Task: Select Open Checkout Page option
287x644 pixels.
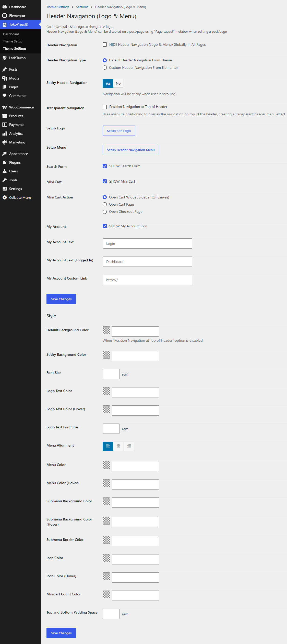Action: (x=105, y=212)
